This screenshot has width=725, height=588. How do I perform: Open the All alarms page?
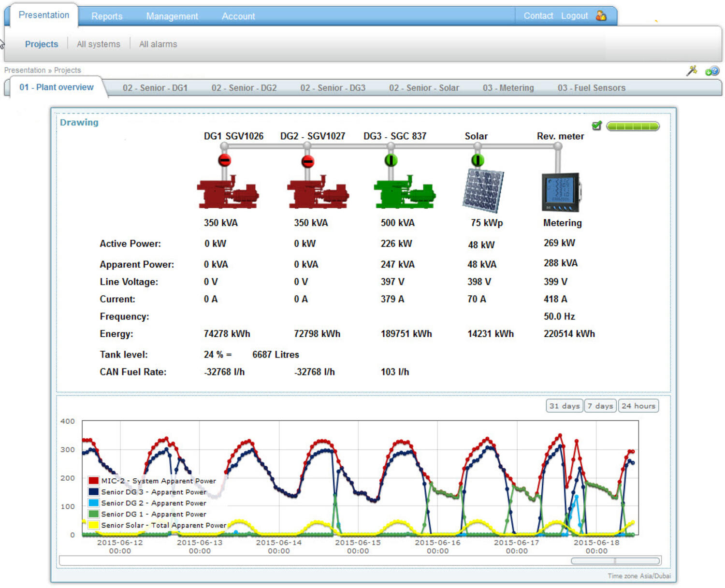pyautogui.click(x=158, y=44)
